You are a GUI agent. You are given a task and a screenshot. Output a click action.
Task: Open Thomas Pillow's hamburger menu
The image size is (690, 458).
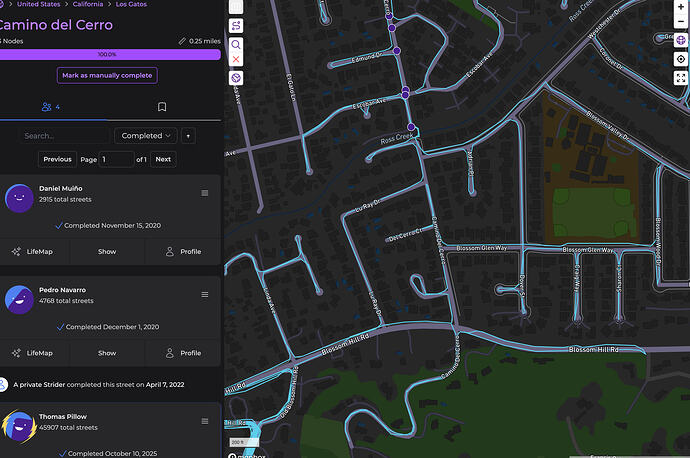pyautogui.click(x=205, y=421)
